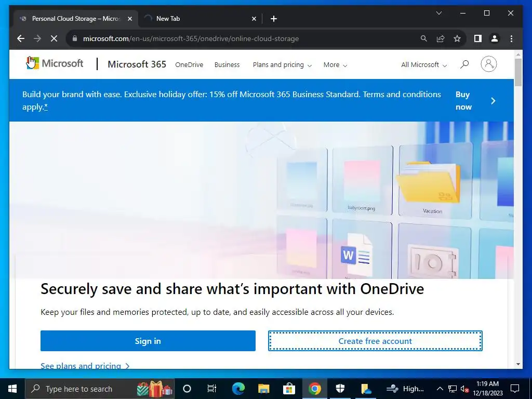This screenshot has height=399, width=532.
Task: Go back to the previous page
Action: pos(21,38)
